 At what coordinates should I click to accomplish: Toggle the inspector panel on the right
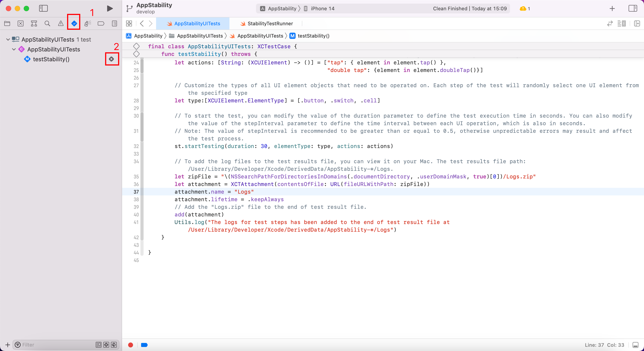click(633, 8)
